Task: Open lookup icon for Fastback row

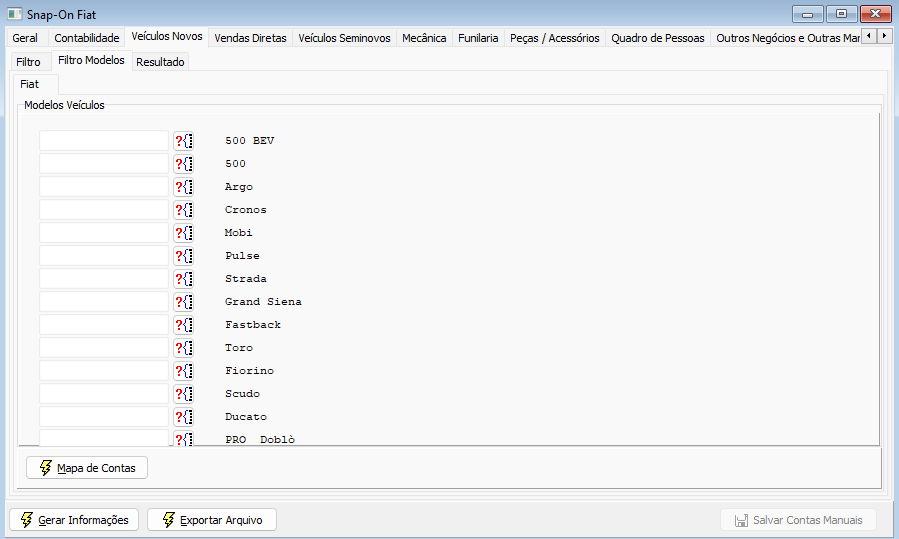Action: pyautogui.click(x=183, y=325)
